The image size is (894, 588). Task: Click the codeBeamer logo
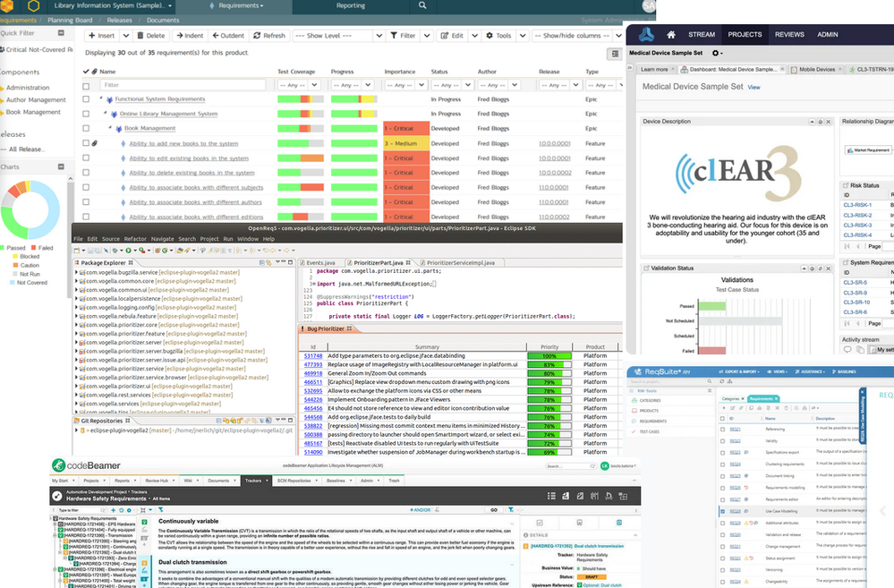[x=86, y=465]
